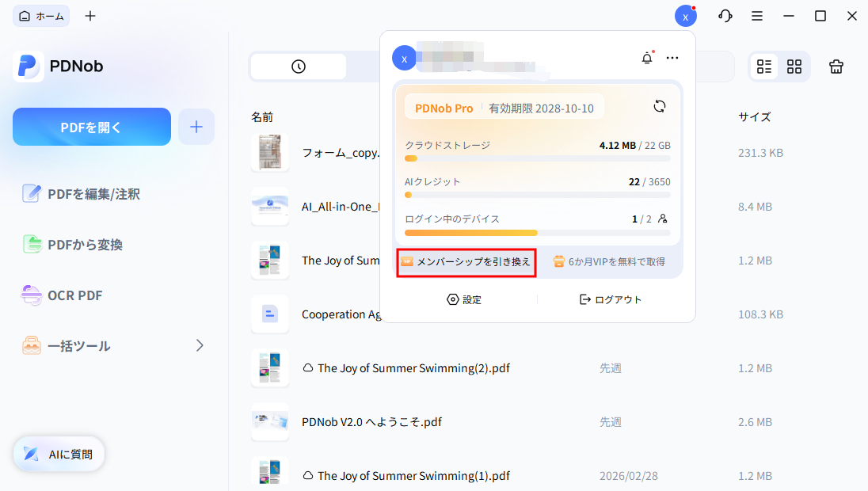868x491 pixels.
Task: Switch to the ホーム tab
Action: 40,15
